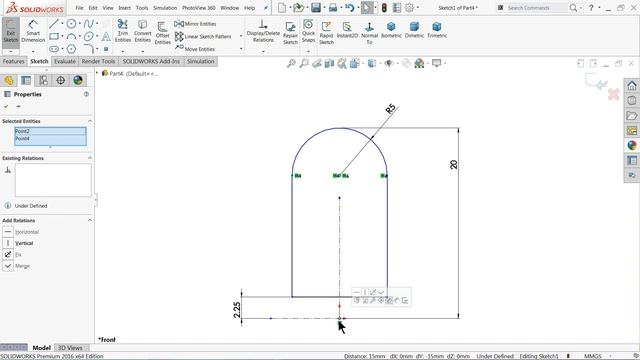Viewport: 640px width, 360px height.
Task: Open the FeatureManager design tree tab
Action: coord(9,80)
